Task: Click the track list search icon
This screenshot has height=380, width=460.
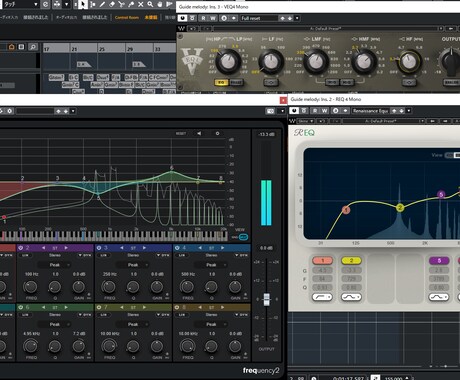Action: 33,47
